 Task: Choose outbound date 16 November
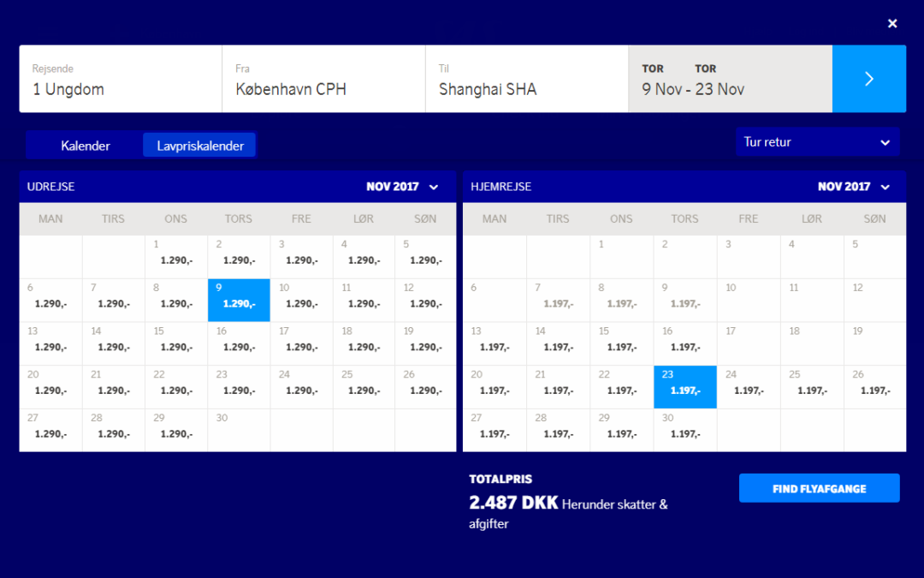coord(239,343)
